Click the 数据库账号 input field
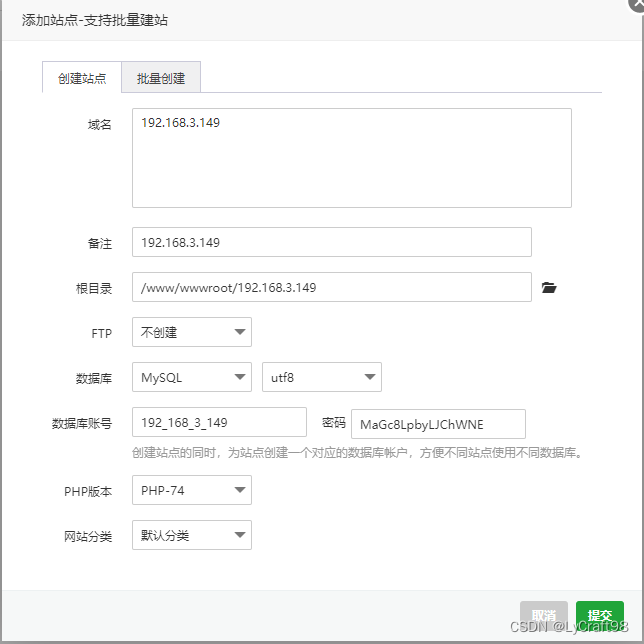The width and height of the screenshot is (644, 644). (219, 422)
